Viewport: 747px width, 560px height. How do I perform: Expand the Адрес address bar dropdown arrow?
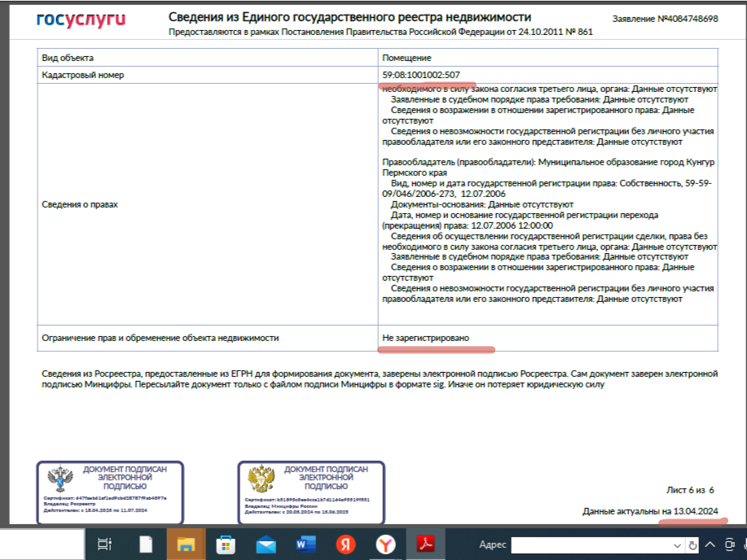677,545
